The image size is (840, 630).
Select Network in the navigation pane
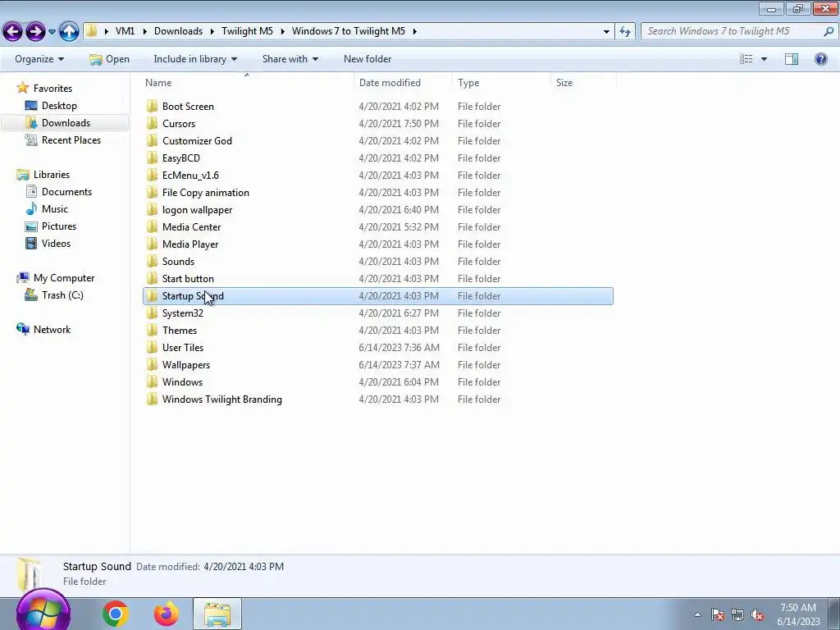(x=52, y=330)
